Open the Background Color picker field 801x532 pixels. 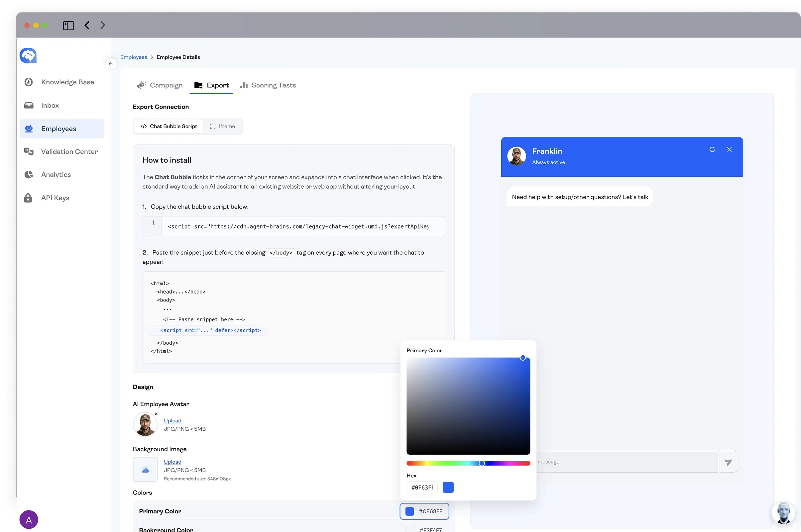(x=424, y=529)
